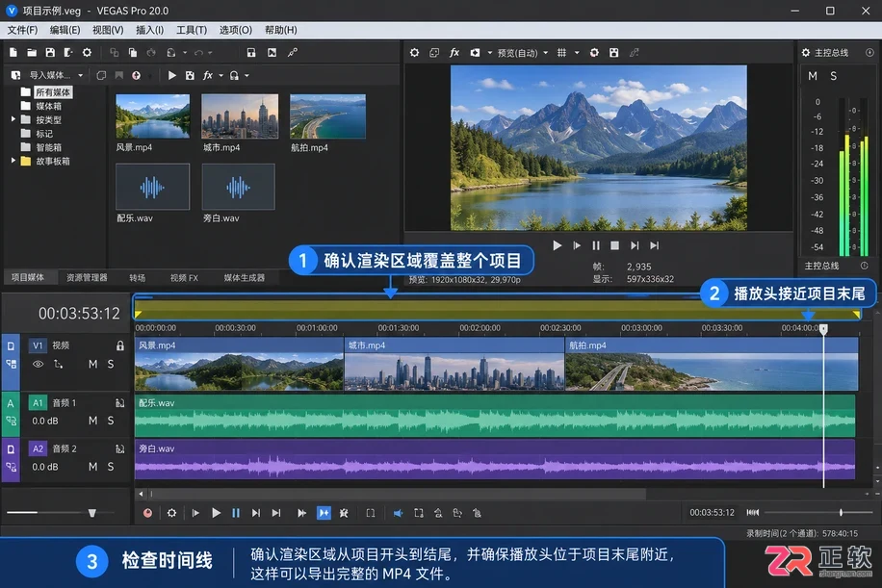The height and width of the screenshot is (588, 882).
Task: Select the 配乐.wav audio thumbnail
Action: click(x=152, y=187)
